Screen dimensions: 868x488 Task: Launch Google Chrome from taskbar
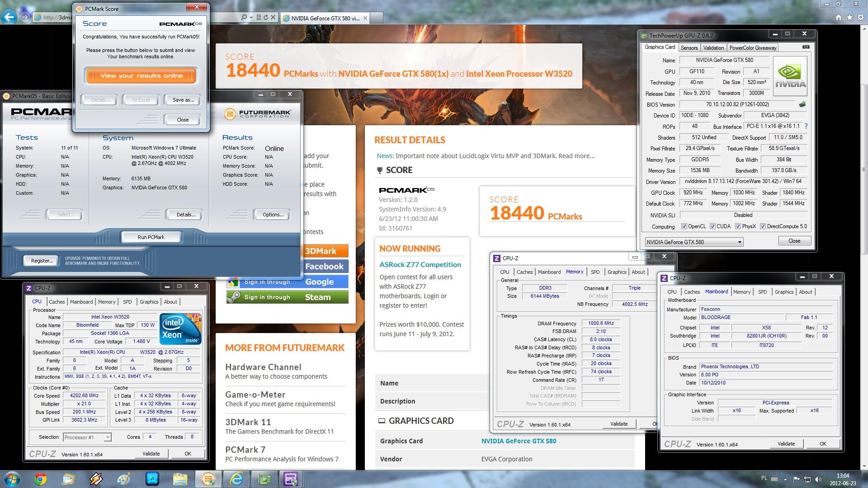[40, 479]
